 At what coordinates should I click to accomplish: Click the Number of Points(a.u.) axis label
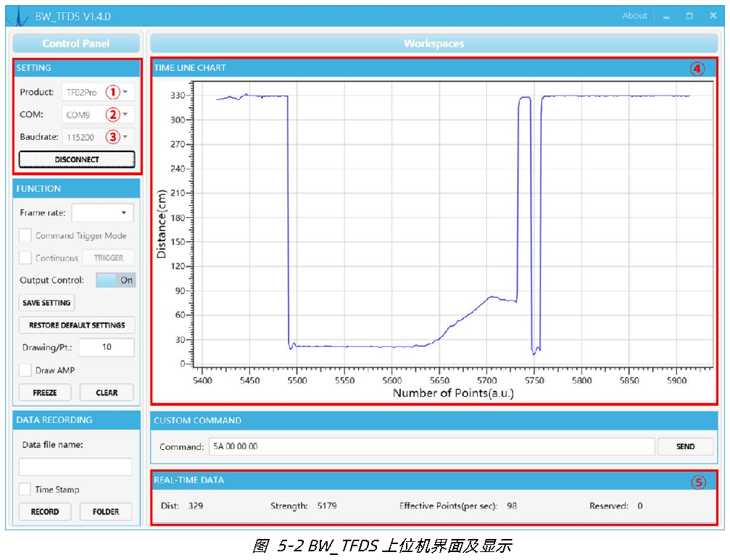coord(454,393)
